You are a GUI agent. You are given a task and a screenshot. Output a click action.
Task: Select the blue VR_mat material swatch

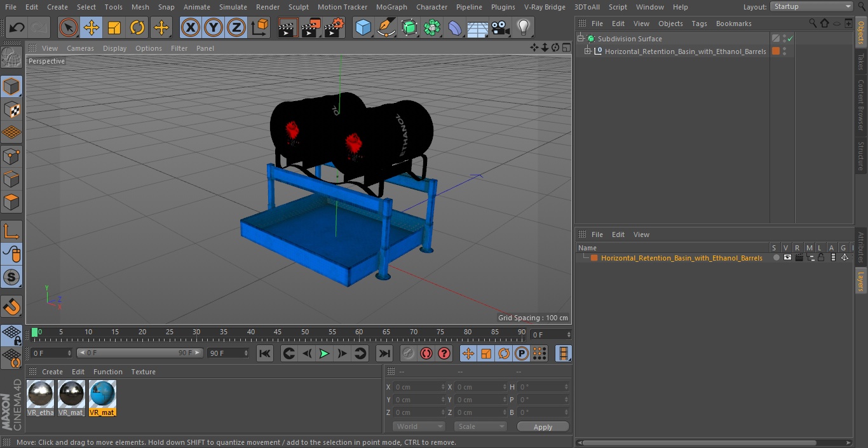point(102,398)
